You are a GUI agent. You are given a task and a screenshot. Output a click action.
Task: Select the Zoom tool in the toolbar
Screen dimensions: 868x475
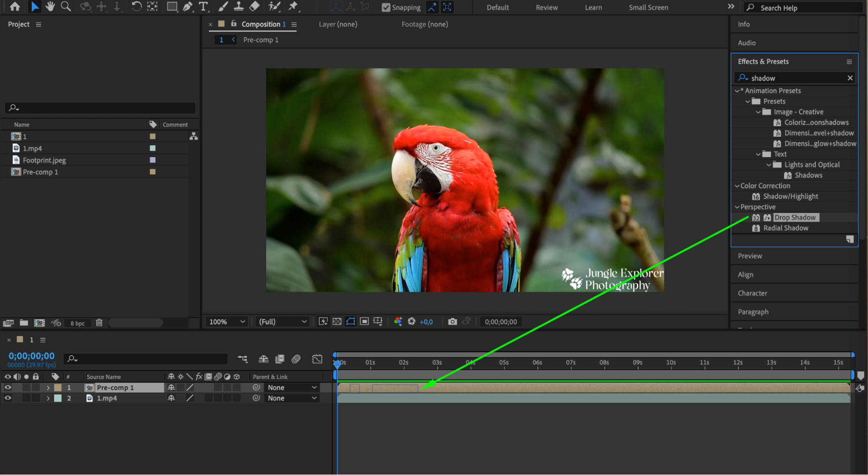coord(66,7)
